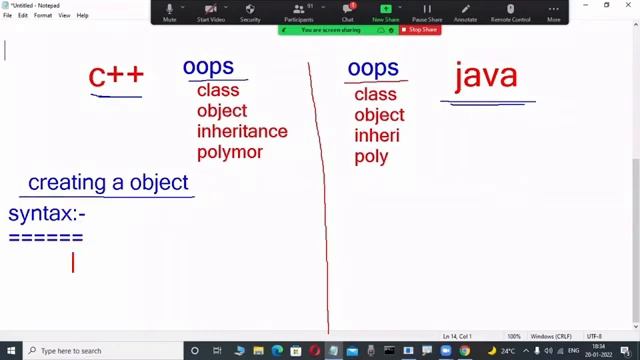This screenshot has width=640, height=360.
Task: Click 'Ln 14, Col 1' in status bar
Action: [457, 336]
